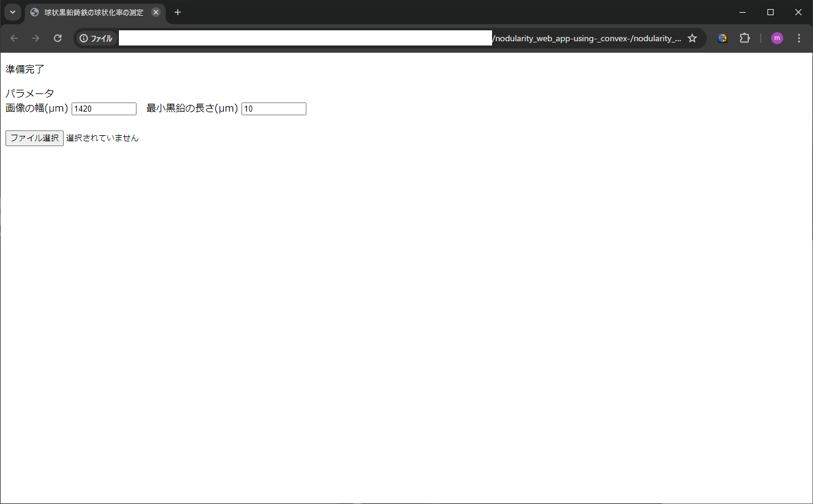This screenshot has width=813, height=504.
Task: Reload the page
Action: 58,38
